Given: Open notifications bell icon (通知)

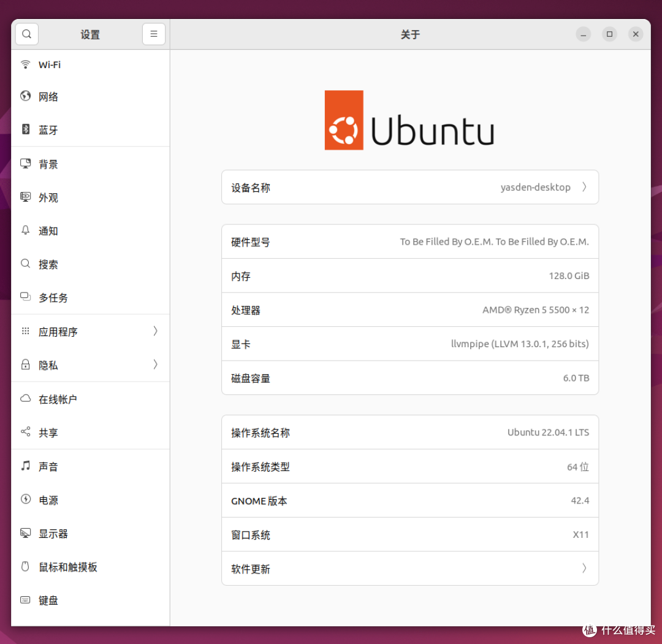Looking at the screenshot, I should (26, 231).
